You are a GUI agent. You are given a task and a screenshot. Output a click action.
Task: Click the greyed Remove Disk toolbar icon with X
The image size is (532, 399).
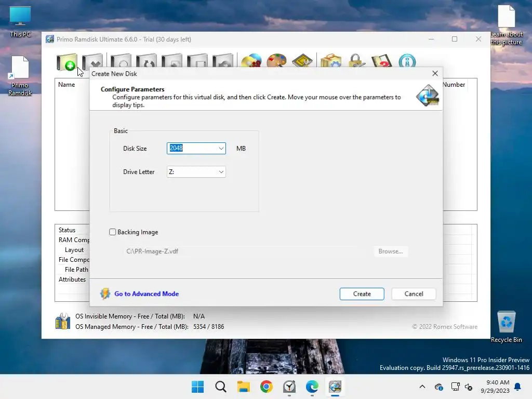[92, 61]
